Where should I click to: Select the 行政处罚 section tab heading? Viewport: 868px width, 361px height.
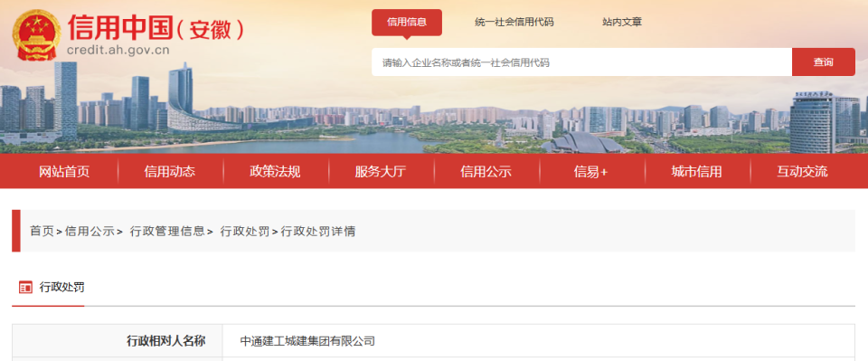pos(62,288)
